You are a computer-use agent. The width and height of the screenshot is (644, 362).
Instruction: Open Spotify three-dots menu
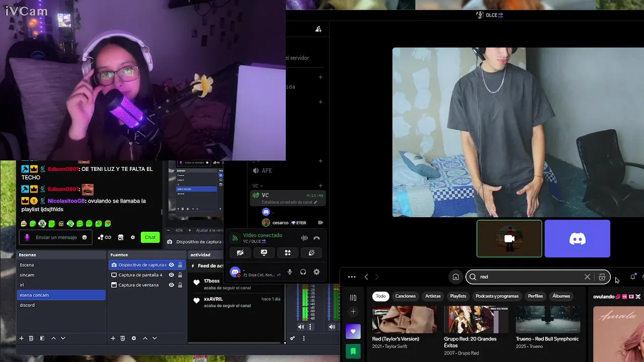[352, 277]
